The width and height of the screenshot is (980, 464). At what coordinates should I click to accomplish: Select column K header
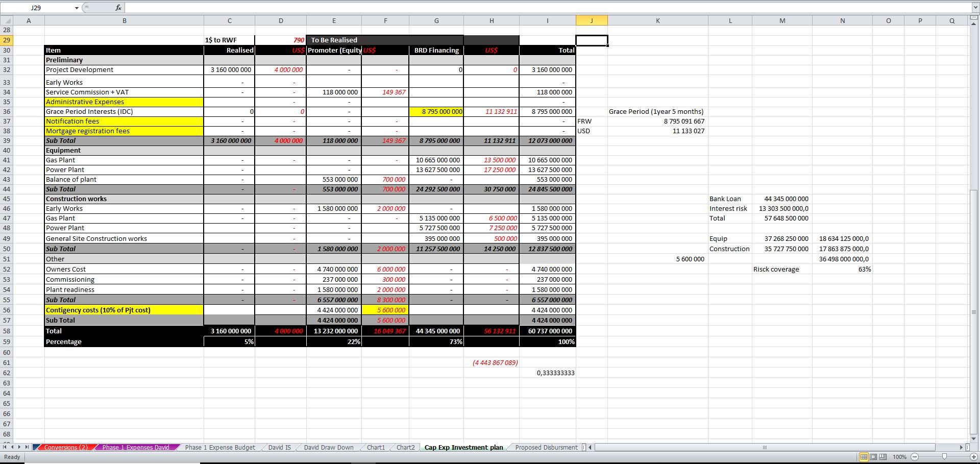click(x=657, y=20)
